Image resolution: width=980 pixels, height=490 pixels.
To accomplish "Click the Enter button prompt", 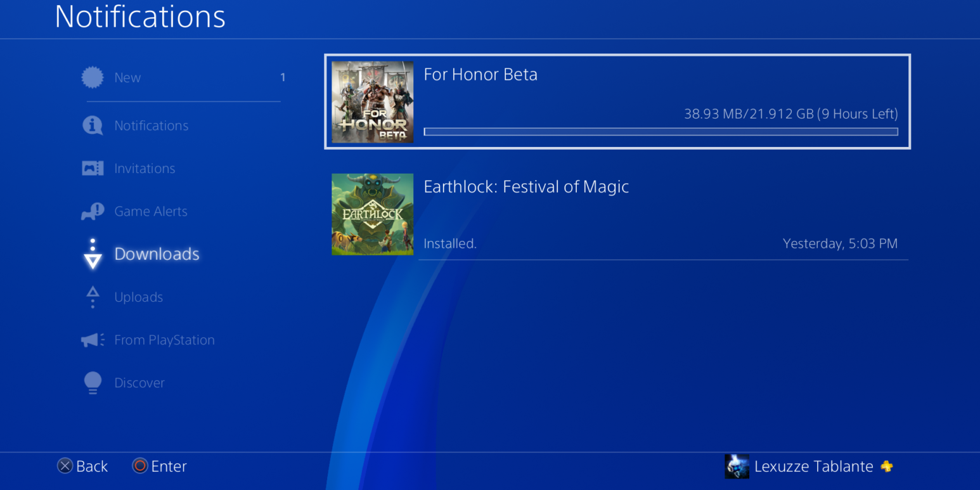I will (x=159, y=467).
